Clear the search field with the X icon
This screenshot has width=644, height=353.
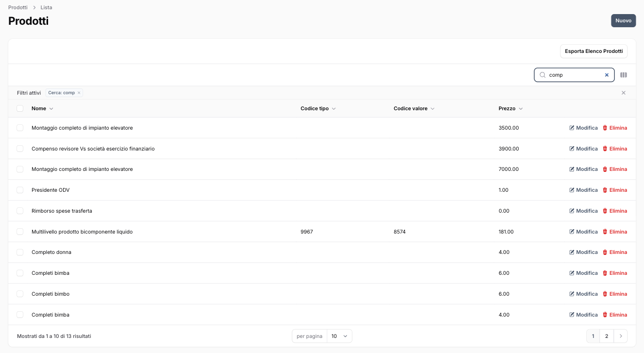[607, 75]
